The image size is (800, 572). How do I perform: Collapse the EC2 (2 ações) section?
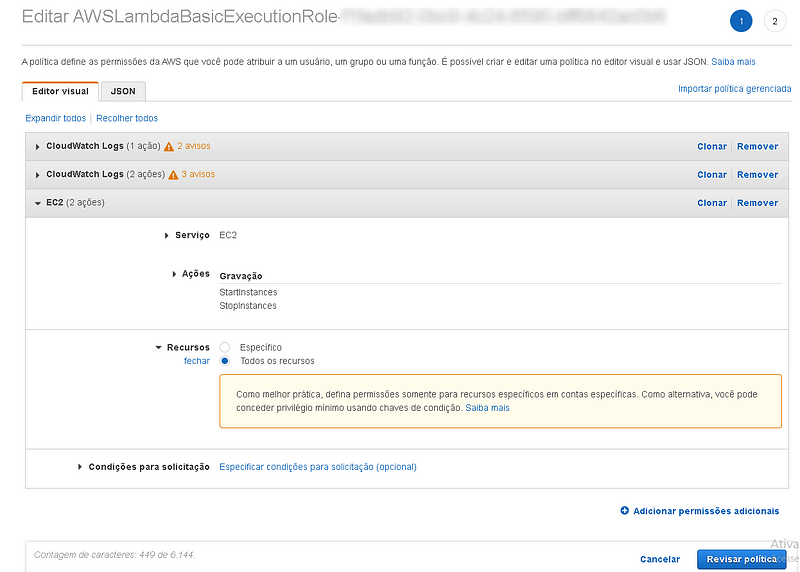(x=38, y=203)
